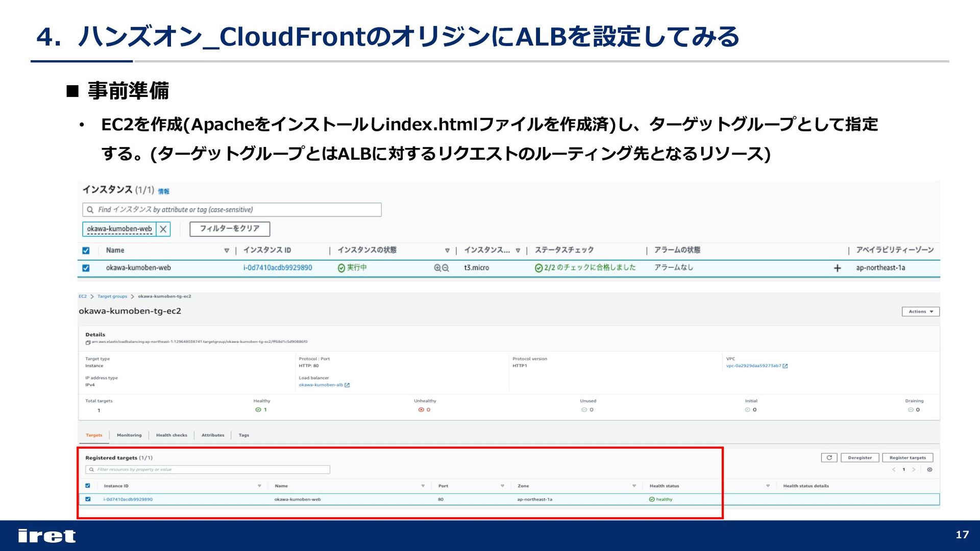Toggle select-all checkbox in instances table header
Viewport: 980px width, 551px height.
[x=86, y=251]
